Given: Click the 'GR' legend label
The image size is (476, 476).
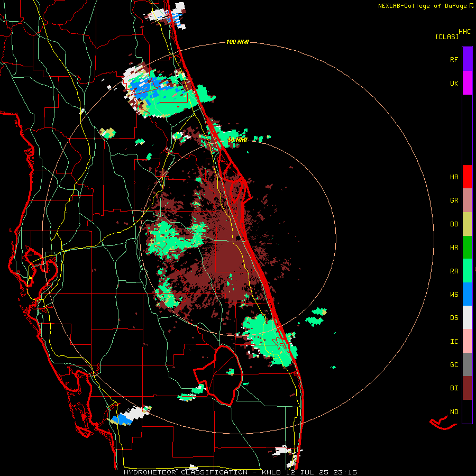Looking at the screenshot, I should point(454,200).
